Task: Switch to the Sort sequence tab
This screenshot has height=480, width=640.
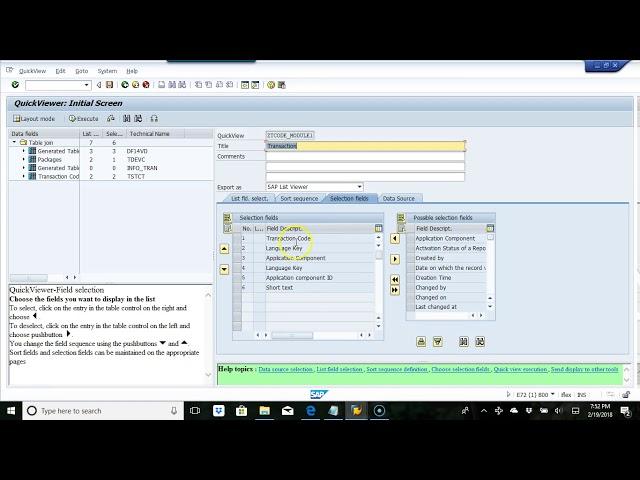Action: click(299, 198)
